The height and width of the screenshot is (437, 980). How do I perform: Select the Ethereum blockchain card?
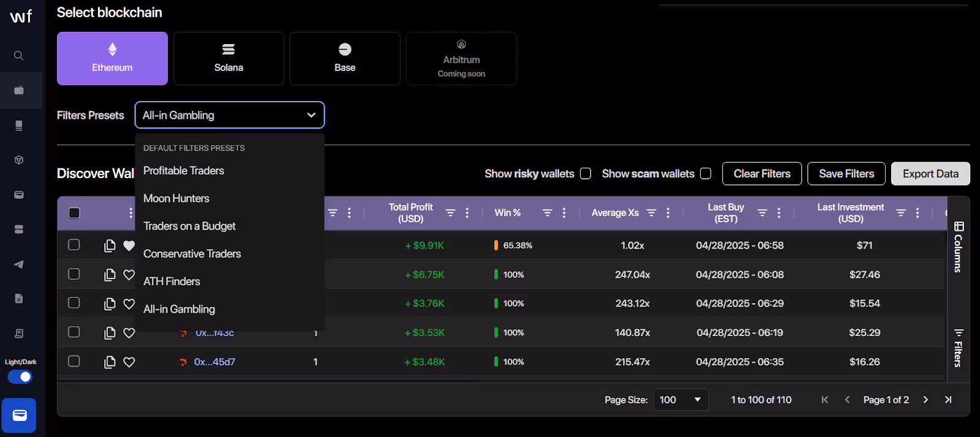pos(112,59)
